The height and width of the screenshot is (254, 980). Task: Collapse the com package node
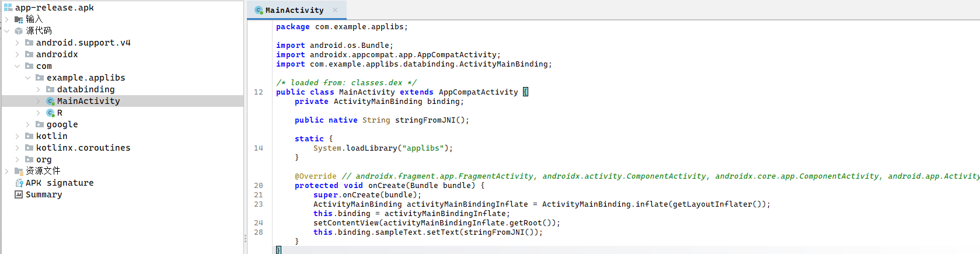(x=17, y=66)
